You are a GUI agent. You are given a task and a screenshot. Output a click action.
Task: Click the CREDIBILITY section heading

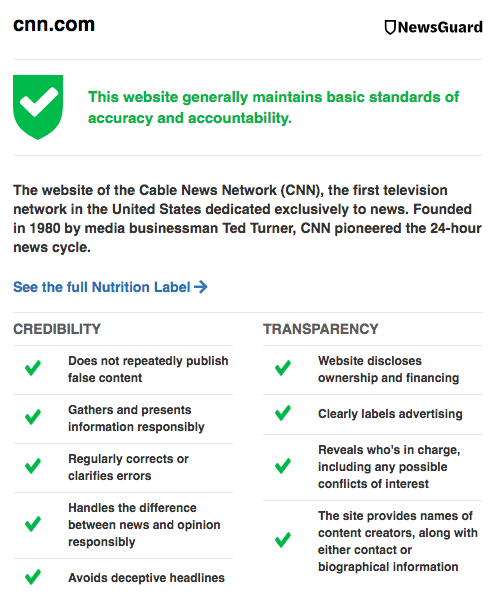57,329
